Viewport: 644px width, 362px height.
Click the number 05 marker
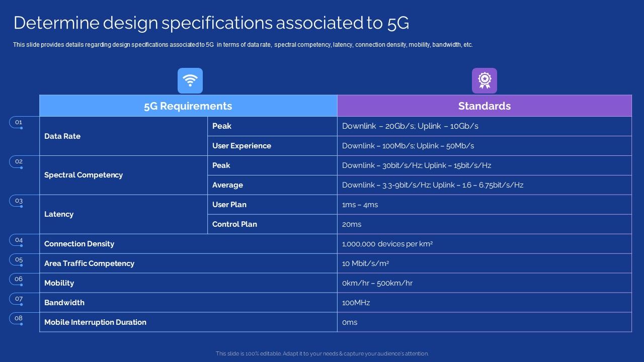pyautogui.click(x=19, y=259)
